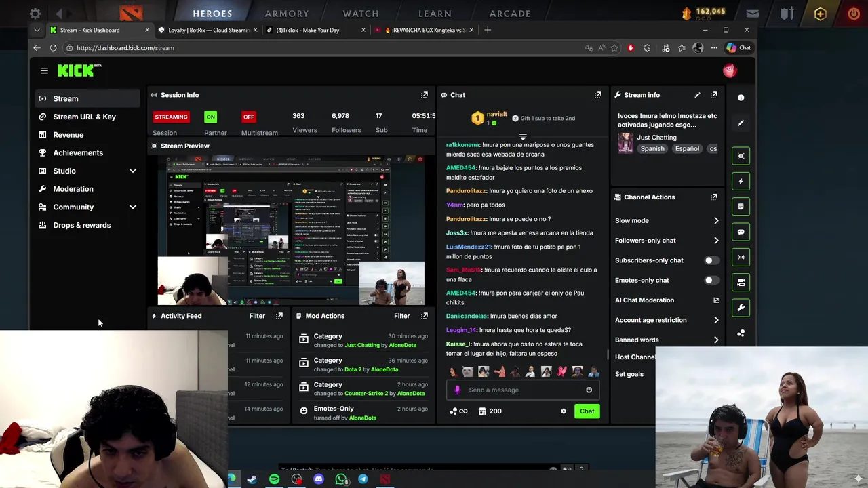The width and height of the screenshot is (868, 488).
Task: Click the pencil icon in right sidebar
Action: 741,123
